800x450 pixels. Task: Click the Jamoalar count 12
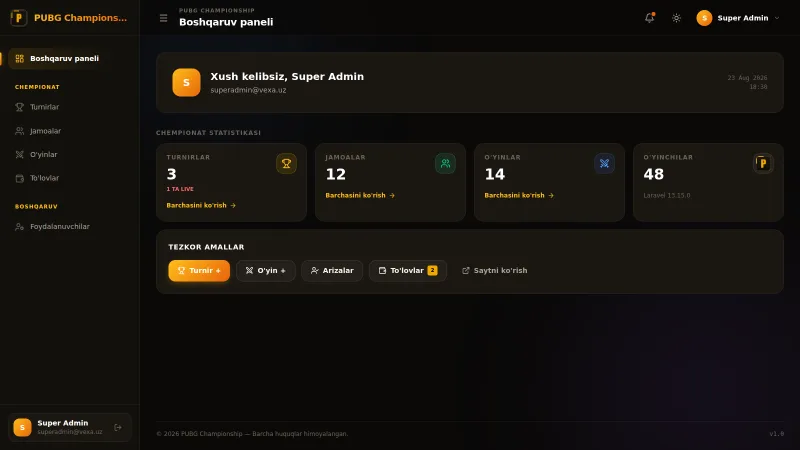point(336,174)
